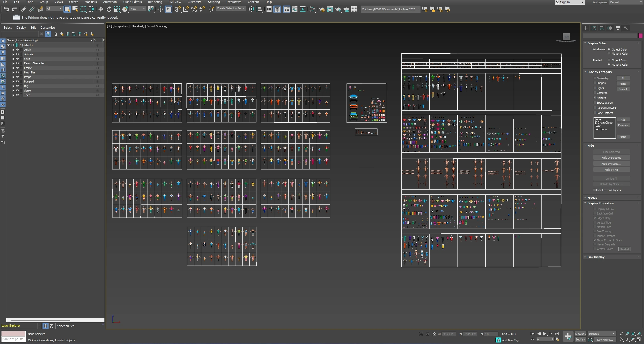Open the Graph Editors menu

(x=132, y=2)
